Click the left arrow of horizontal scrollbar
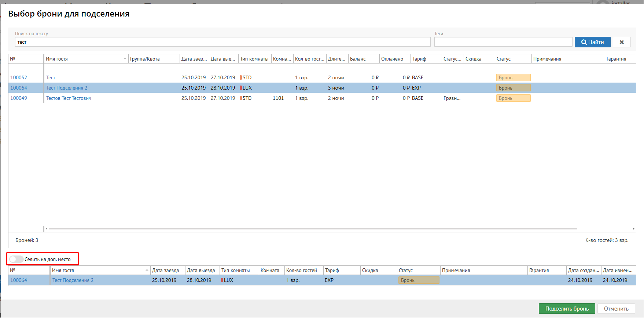Image resolution: width=644 pixels, height=319 pixels. coord(47,229)
